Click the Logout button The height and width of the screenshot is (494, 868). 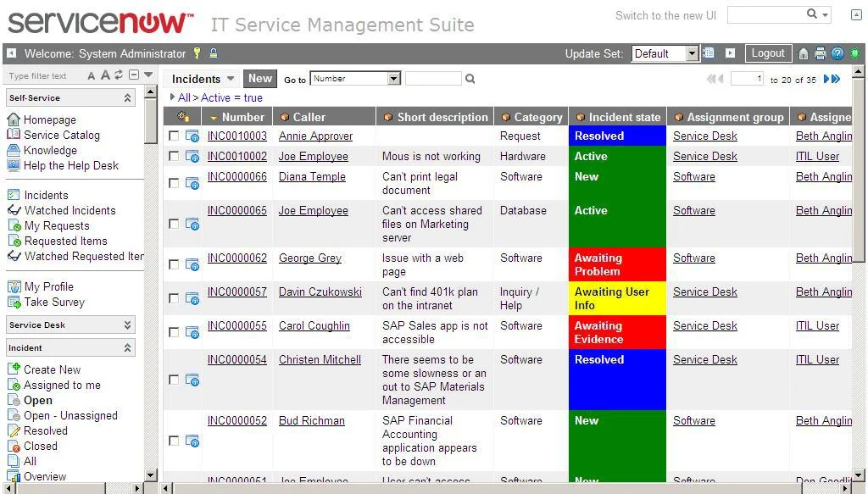point(768,53)
